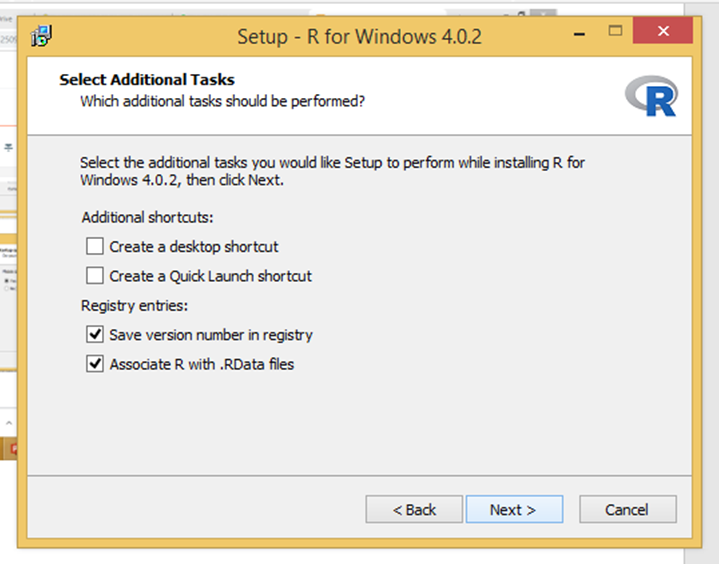Click the 'Additional shortcuts:' label
This screenshot has height=564, width=719.
(147, 217)
